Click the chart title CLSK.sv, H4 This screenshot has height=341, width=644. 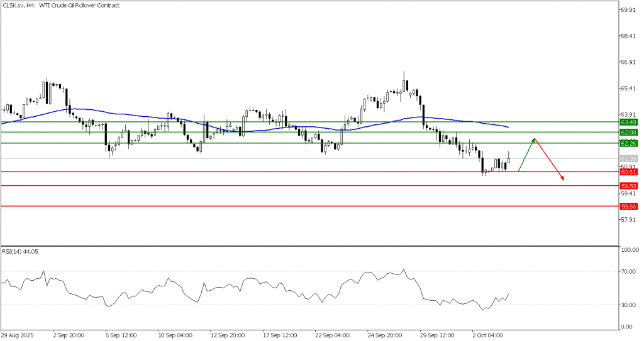(x=19, y=6)
